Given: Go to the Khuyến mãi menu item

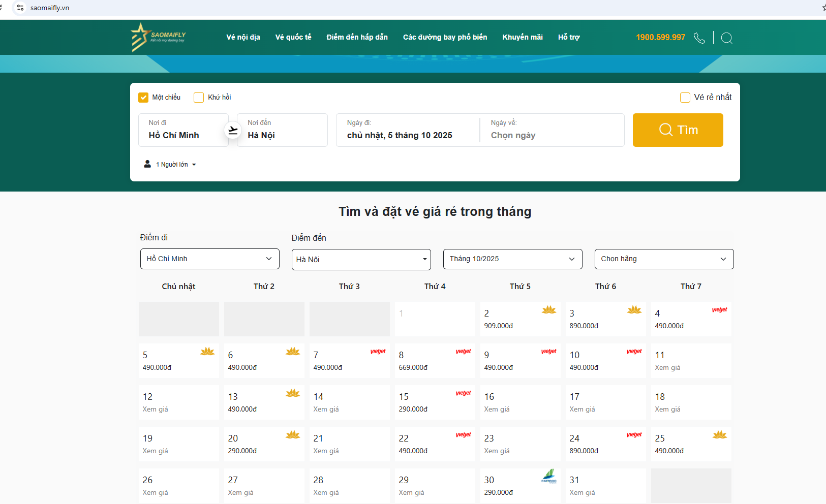Looking at the screenshot, I should tap(522, 37).
